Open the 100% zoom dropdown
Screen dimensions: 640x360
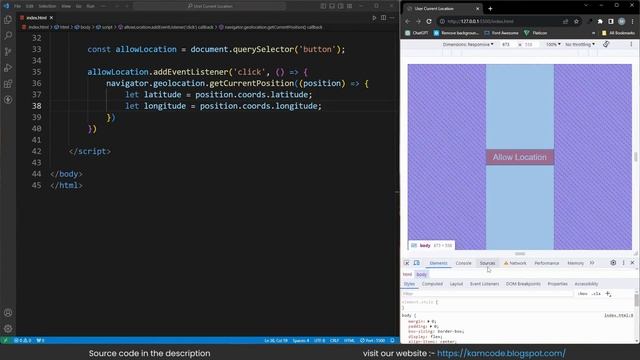click(x=553, y=44)
